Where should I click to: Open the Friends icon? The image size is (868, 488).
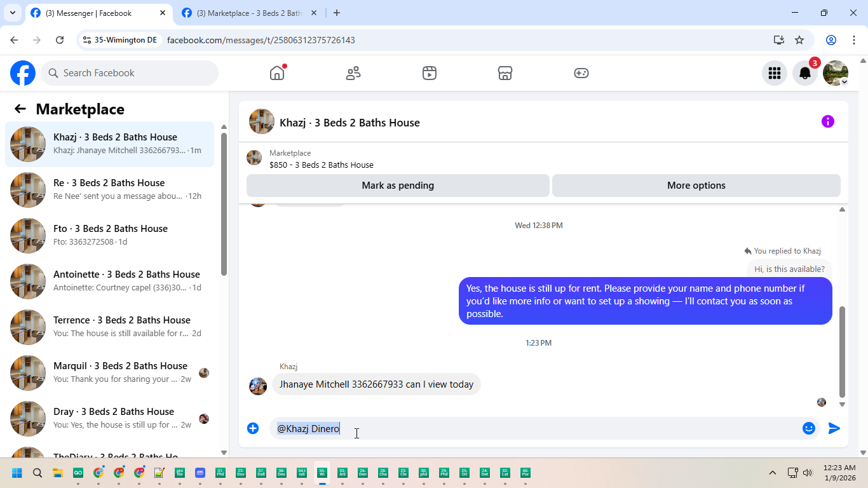coord(353,73)
